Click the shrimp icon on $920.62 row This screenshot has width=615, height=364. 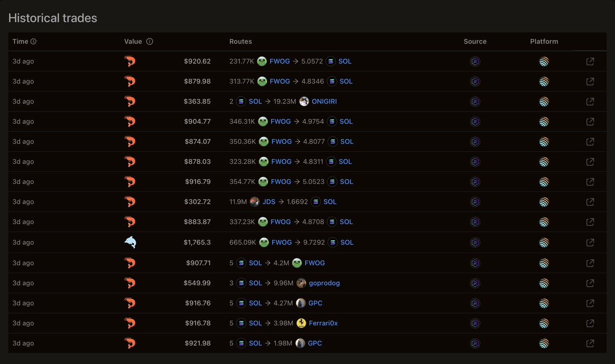tap(130, 61)
